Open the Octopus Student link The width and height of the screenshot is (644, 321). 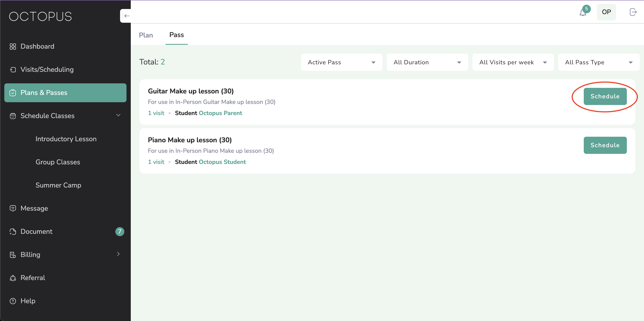pos(222,162)
